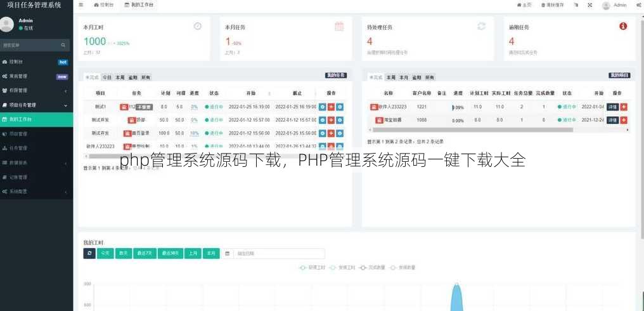
Task: Switch to 我的工作台 top tab
Action: pos(139,5)
